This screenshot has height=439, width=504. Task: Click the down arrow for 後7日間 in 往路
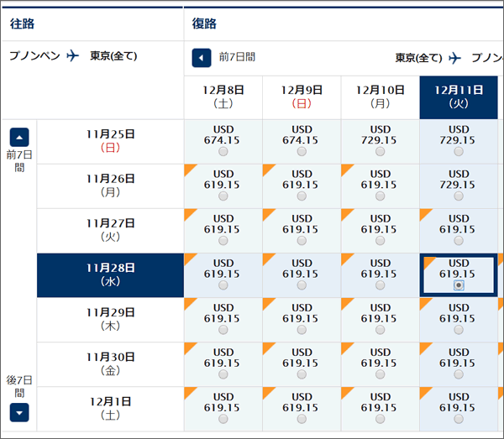19,412
